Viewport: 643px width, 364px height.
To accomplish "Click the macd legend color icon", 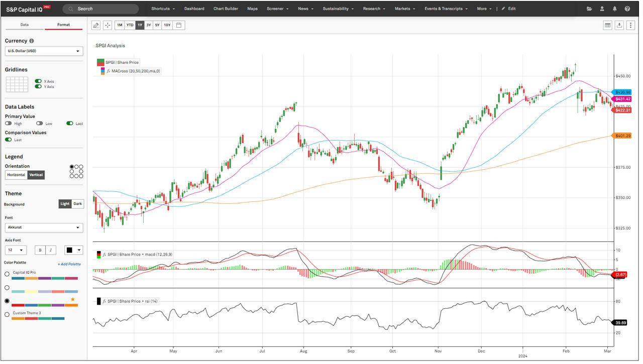I will [99, 255].
